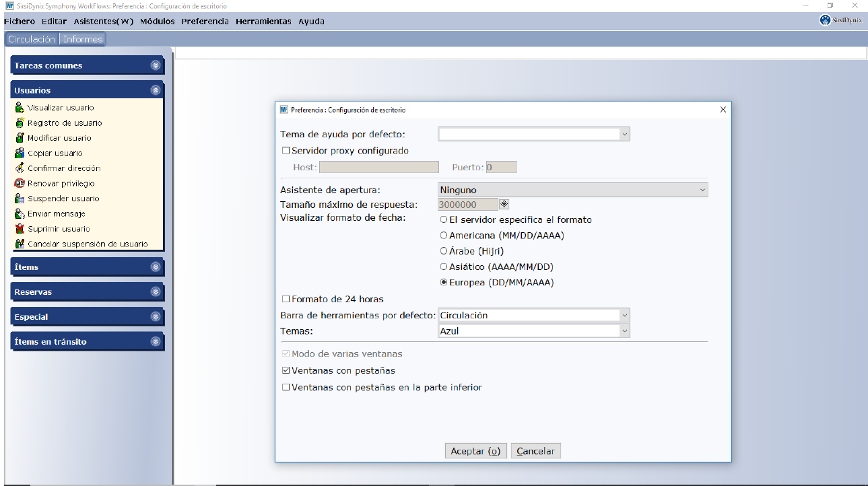Click the Visualizar usuario icon

point(20,108)
